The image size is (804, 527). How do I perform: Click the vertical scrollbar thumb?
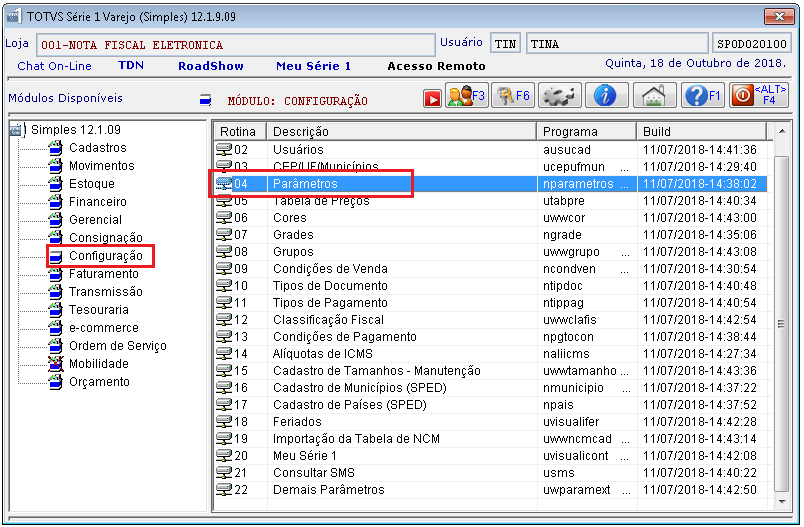[782, 324]
